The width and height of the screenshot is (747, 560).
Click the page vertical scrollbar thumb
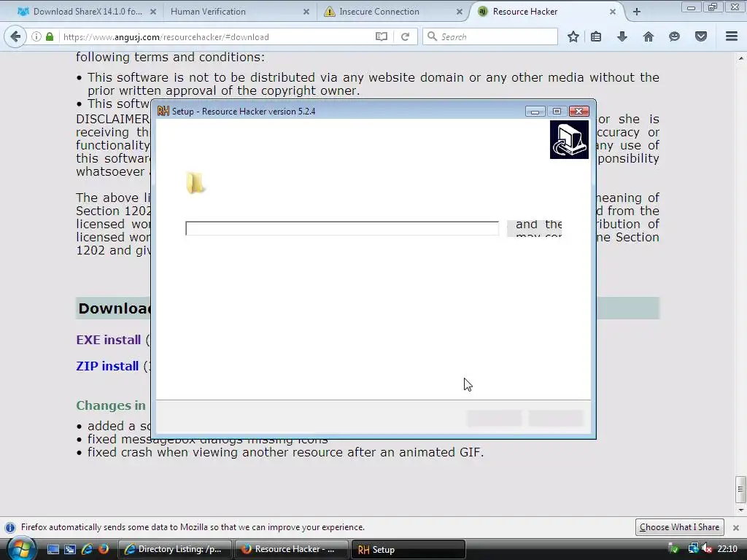click(x=740, y=489)
